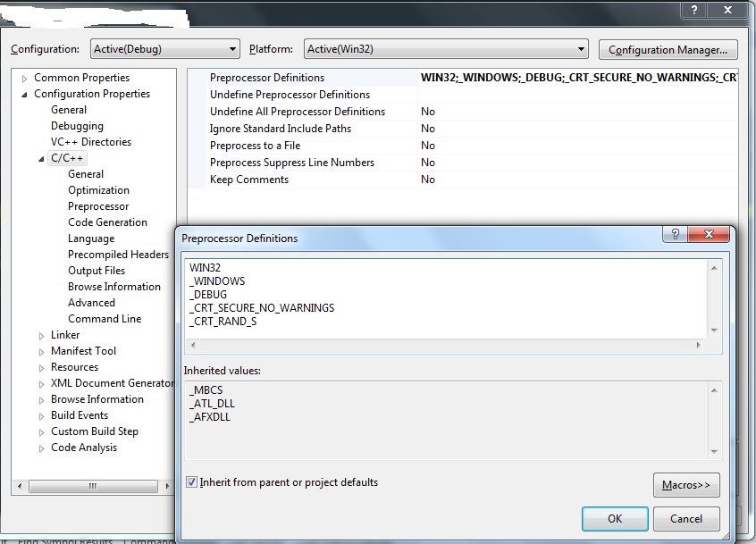This screenshot has width=756, height=544.
Task: Select General under C/C++
Action: click(86, 174)
